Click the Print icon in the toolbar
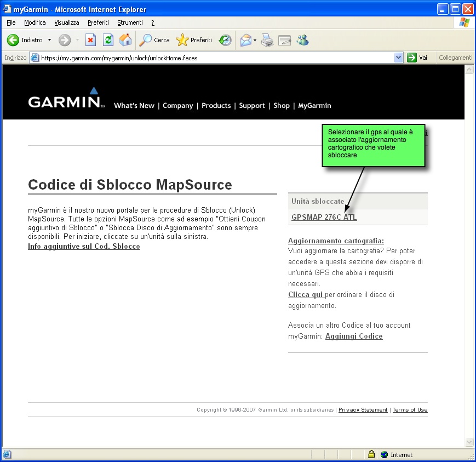This screenshot has height=462, width=476. pos(267,40)
